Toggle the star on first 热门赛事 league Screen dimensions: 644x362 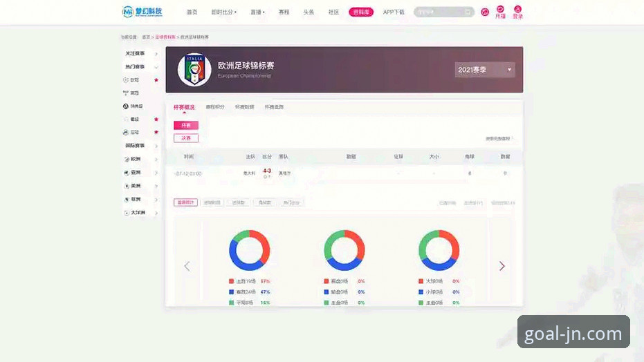tap(156, 80)
